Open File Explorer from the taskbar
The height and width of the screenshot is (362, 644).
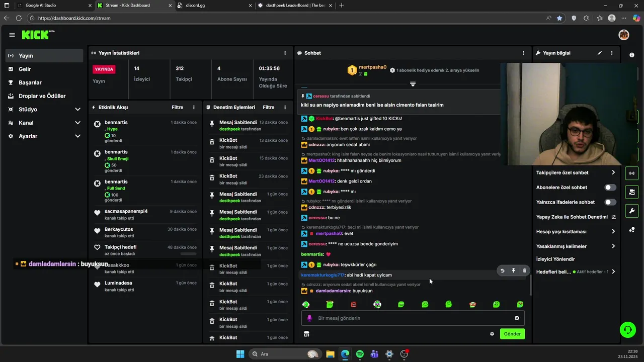(330, 354)
